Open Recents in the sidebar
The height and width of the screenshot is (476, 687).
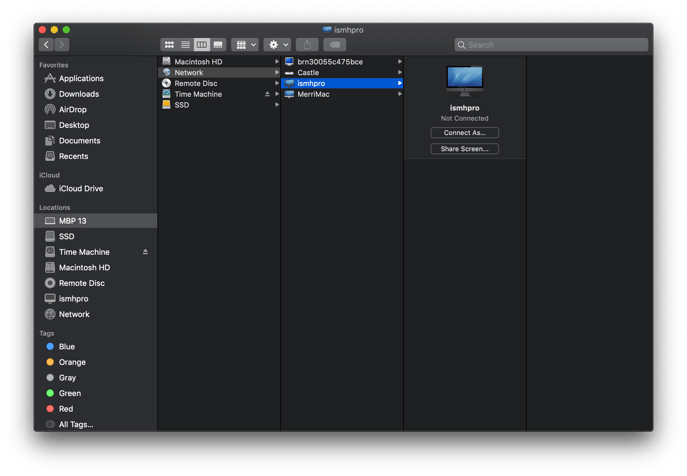[x=95, y=156]
